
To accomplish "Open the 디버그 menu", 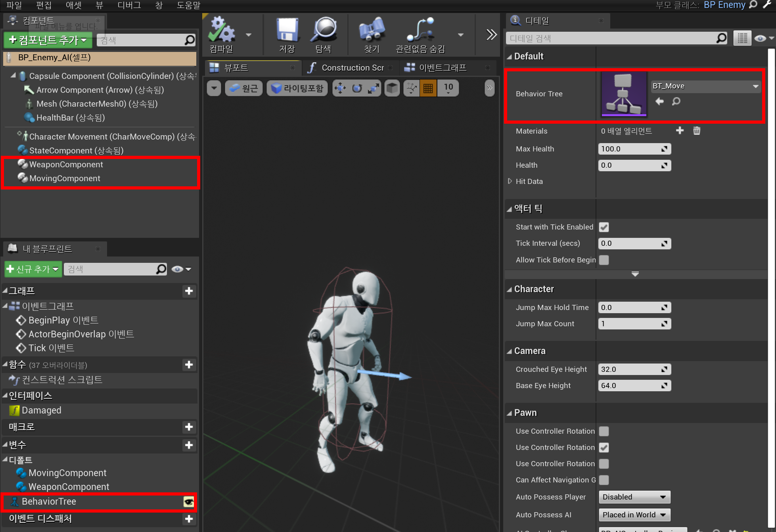I will 129,5.
